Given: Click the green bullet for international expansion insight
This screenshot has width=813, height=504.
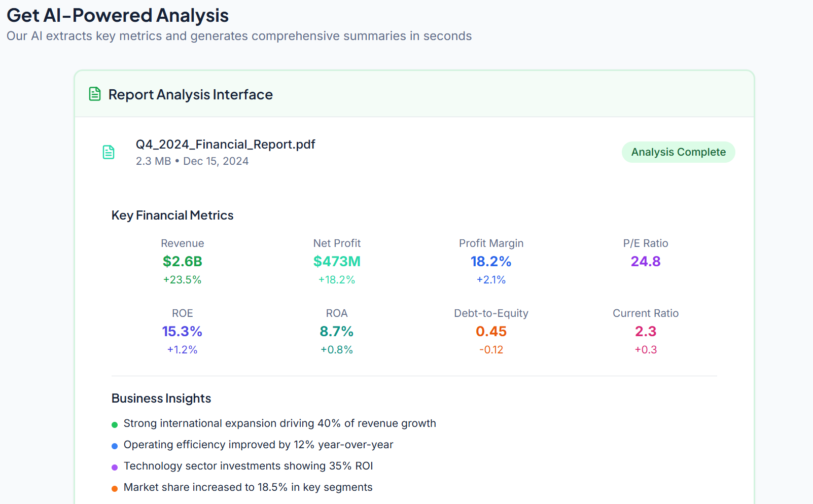Looking at the screenshot, I should coord(114,424).
